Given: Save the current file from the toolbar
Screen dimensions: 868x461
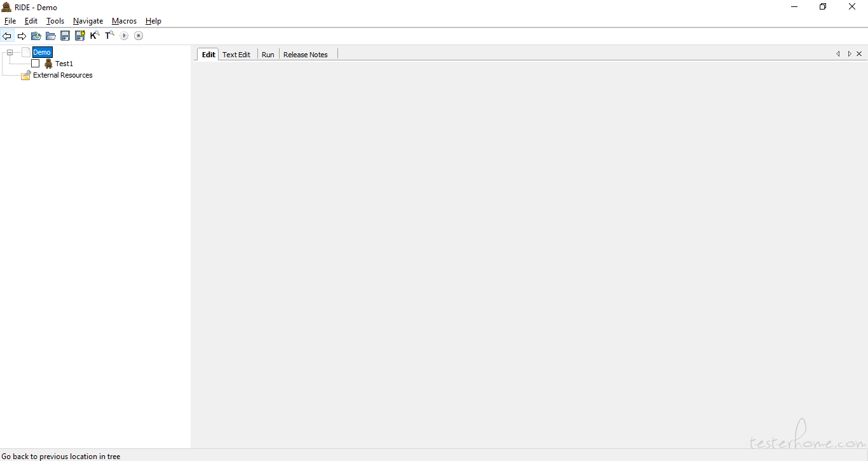Looking at the screenshot, I should coord(65,36).
